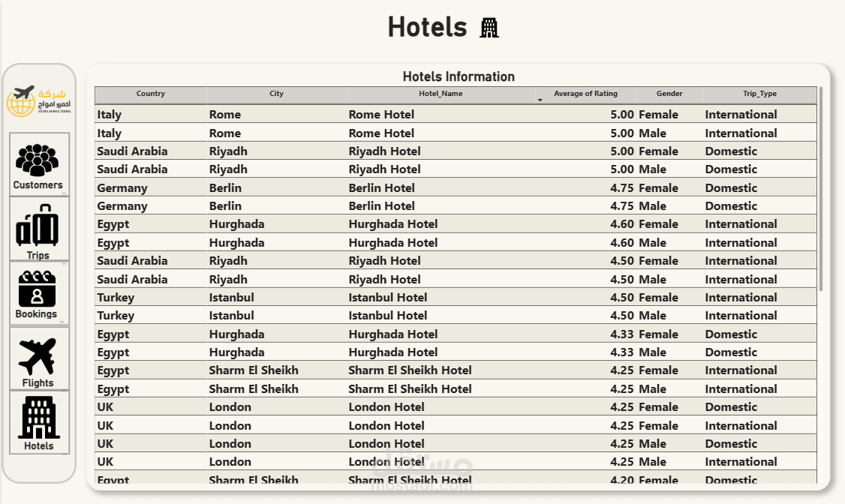
Task: Sort by Trip_Type column header
Action: (759, 94)
